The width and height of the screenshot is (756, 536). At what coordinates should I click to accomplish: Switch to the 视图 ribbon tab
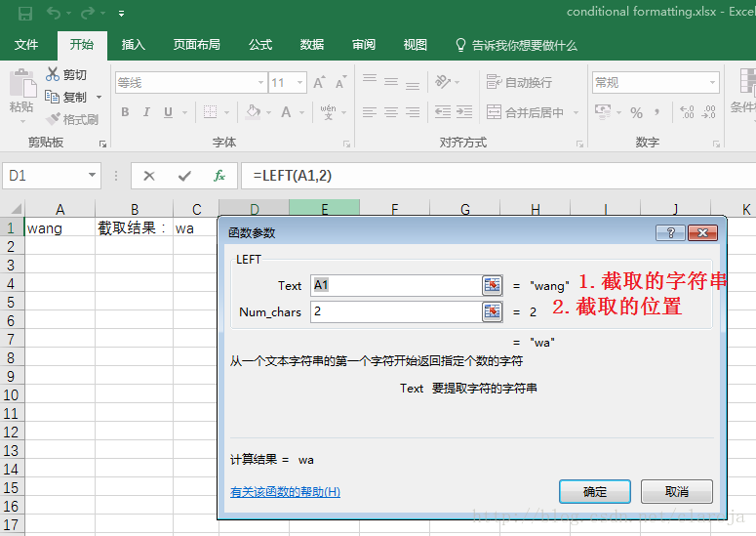(416, 45)
